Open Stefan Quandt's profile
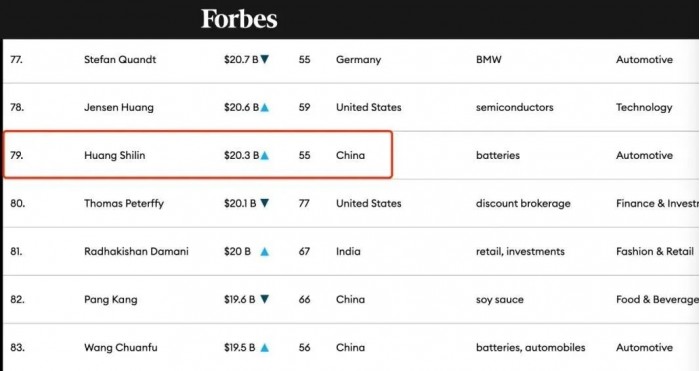Screen dimensions: 700x371 point(120,59)
